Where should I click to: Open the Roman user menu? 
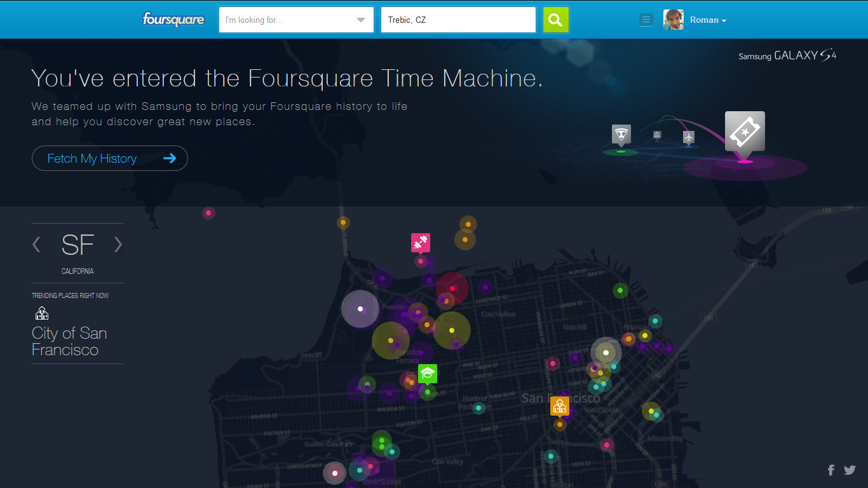tap(708, 20)
